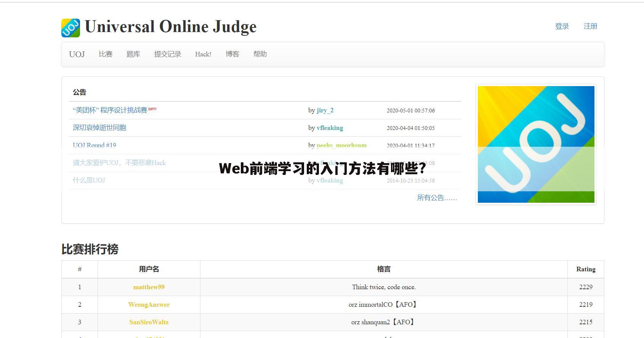Select UOJ in the navigation bar

(77, 54)
